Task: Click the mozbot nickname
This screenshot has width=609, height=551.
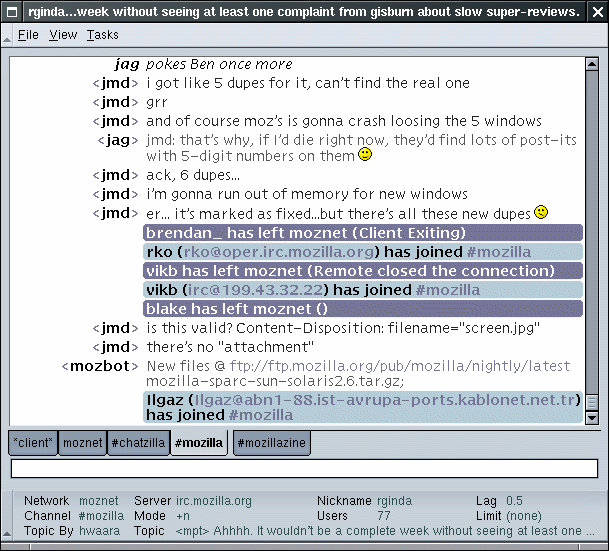Action: 100,366
